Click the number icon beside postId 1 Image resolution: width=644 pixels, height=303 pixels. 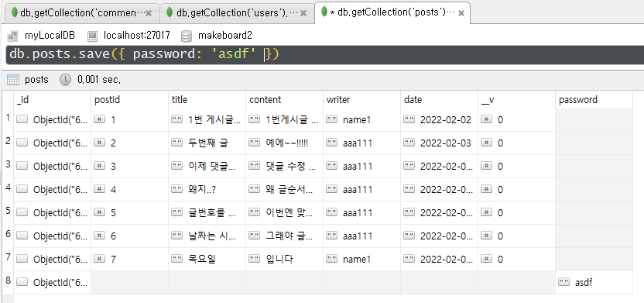(x=100, y=119)
